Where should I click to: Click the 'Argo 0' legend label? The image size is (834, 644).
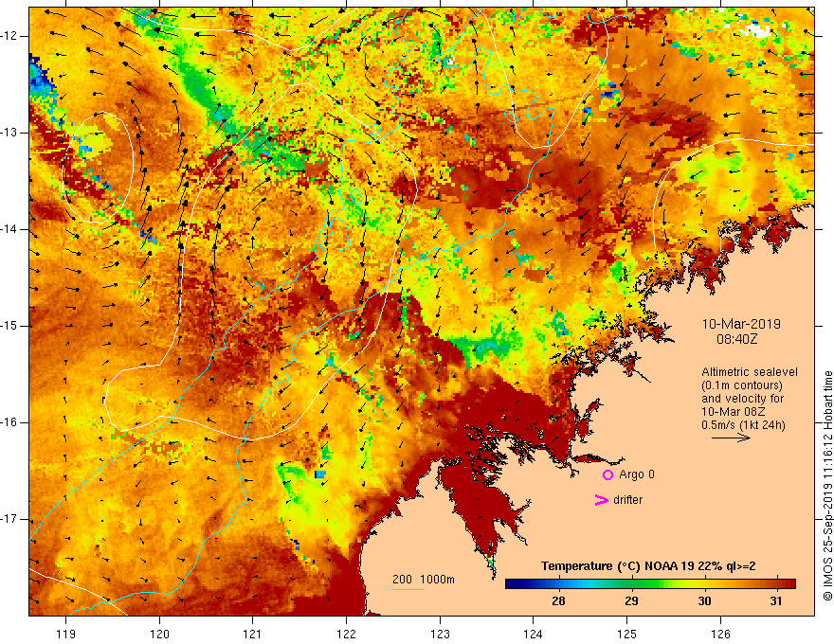(636, 474)
